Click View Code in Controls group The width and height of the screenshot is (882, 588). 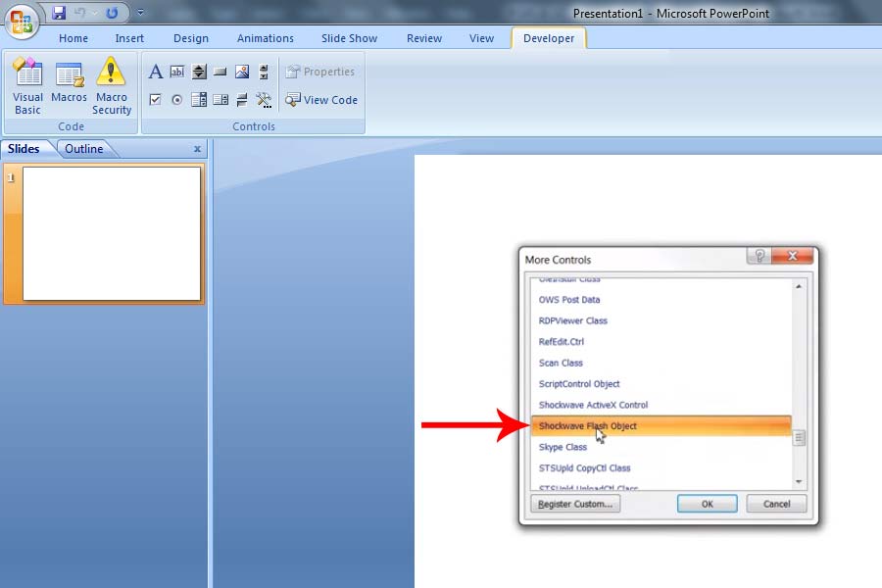click(x=321, y=100)
